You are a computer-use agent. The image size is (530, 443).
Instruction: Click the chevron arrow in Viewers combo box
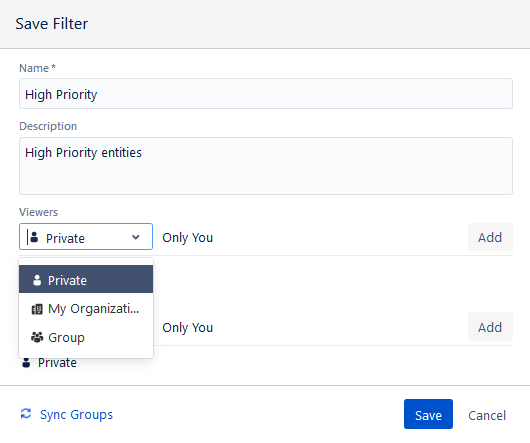point(136,237)
